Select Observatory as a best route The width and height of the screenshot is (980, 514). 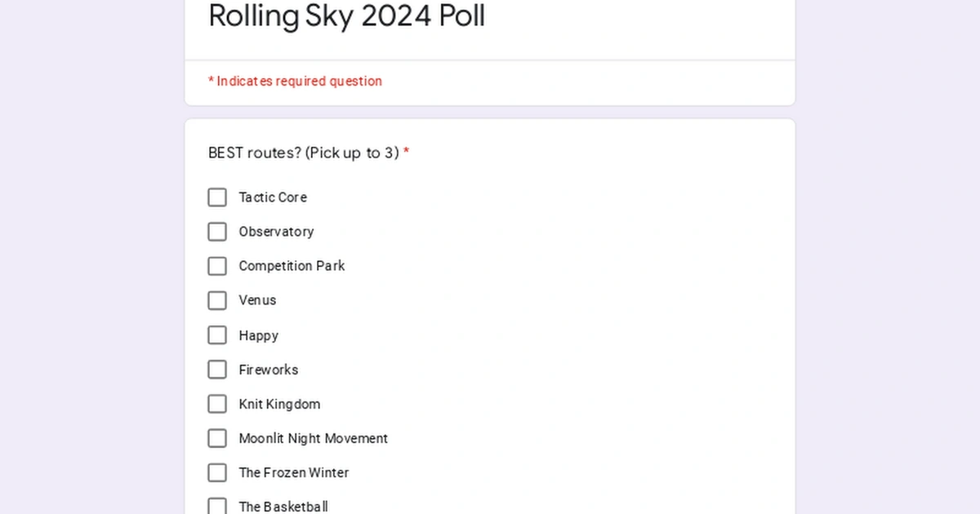(217, 232)
